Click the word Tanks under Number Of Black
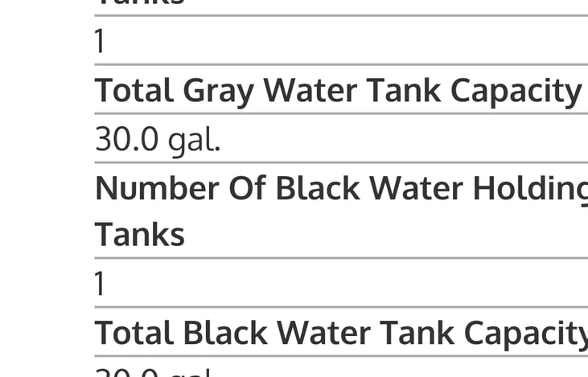 (140, 235)
